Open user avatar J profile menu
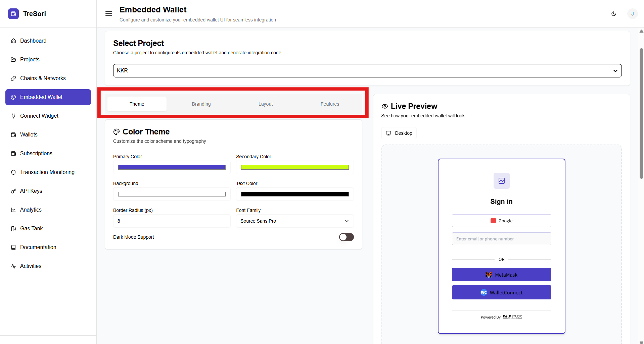This screenshot has height=344, width=644. pyautogui.click(x=632, y=14)
